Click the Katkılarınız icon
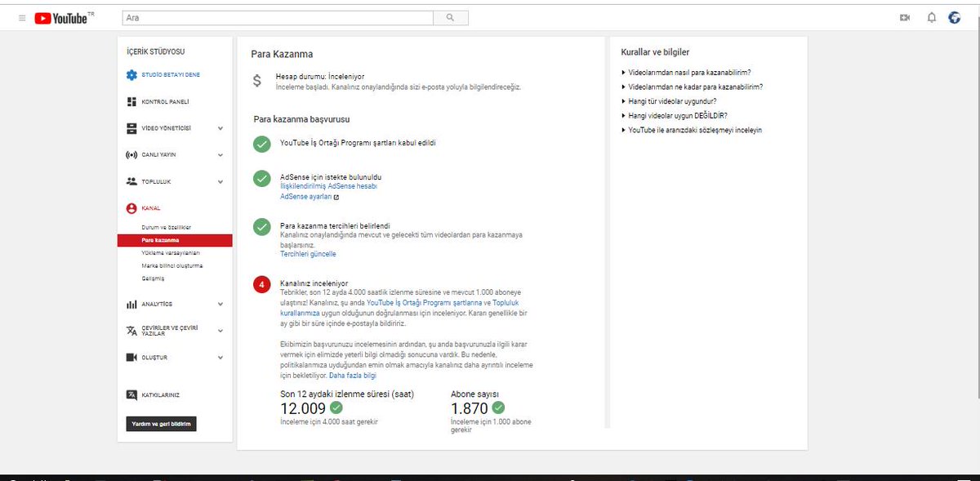The width and height of the screenshot is (980, 481). [131, 395]
